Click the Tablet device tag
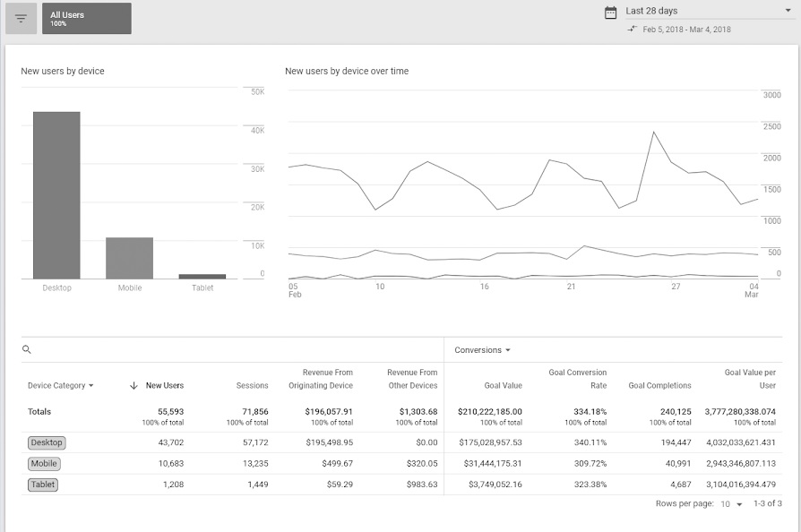The width and height of the screenshot is (801, 532). (44, 484)
